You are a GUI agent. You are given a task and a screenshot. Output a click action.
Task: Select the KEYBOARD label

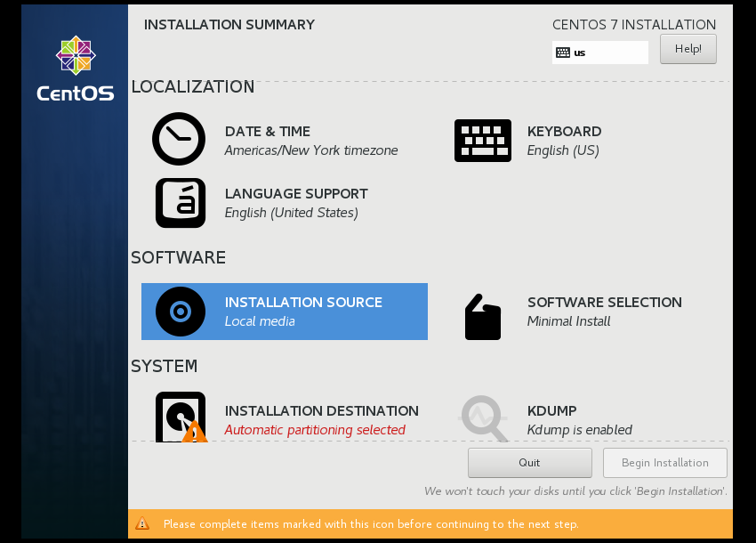(564, 131)
